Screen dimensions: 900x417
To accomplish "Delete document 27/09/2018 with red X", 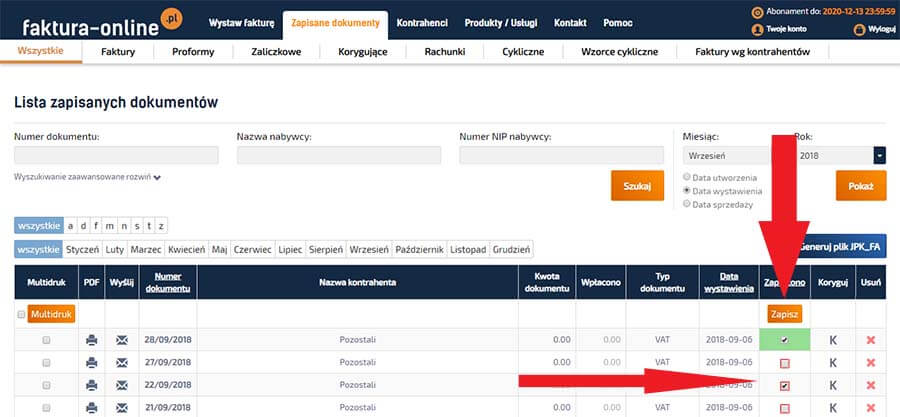I will tap(871, 363).
